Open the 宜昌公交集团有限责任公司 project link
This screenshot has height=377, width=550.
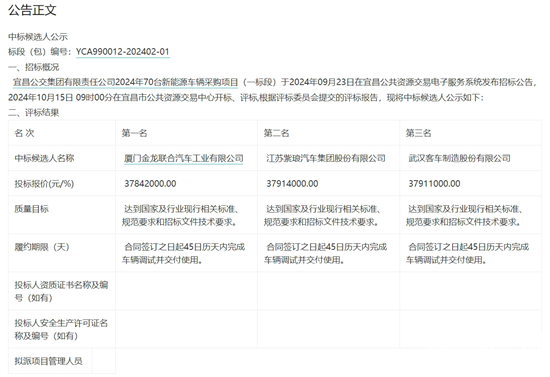[x=125, y=82]
